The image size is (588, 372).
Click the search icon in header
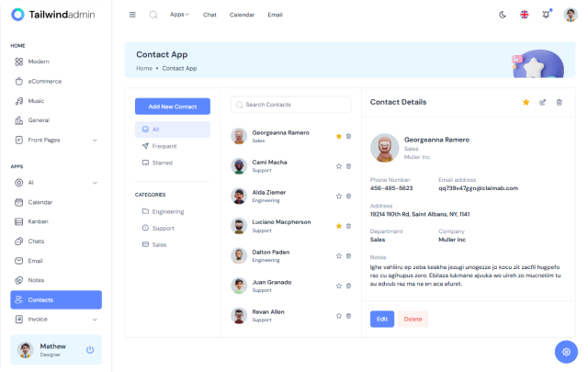point(153,15)
